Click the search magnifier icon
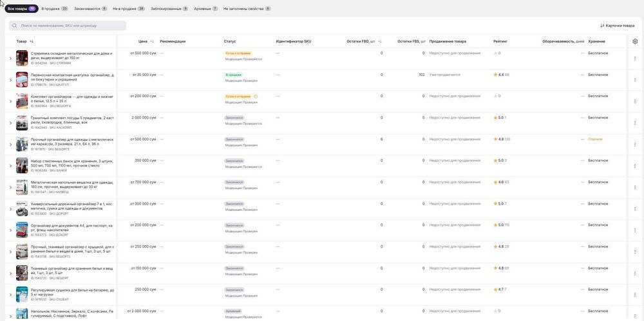The image size is (644, 321). click(x=14, y=26)
